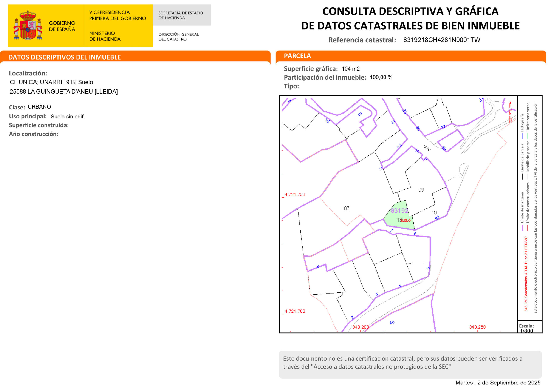Image resolution: width=551 pixels, height=392 pixels.
Task: Click the black 'Límite de parcela' legend line
Action: [523, 177]
